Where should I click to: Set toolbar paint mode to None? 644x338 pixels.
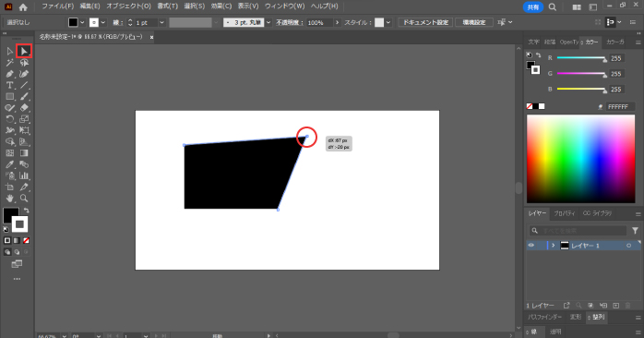pos(26,240)
